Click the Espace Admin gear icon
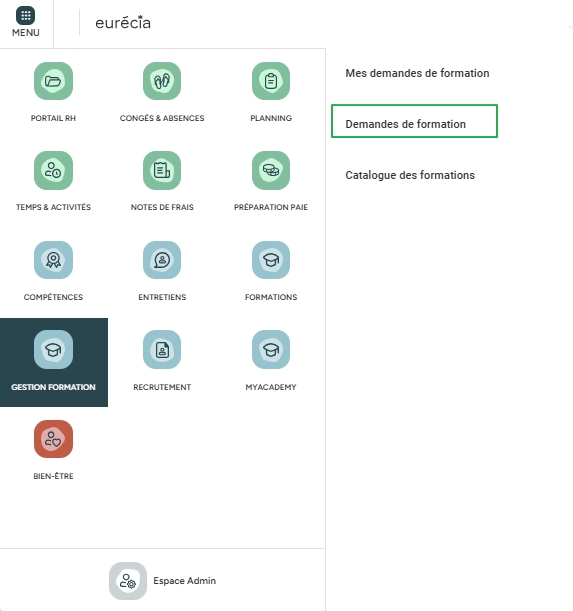The width and height of the screenshot is (573, 611). click(x=128, y=581)
